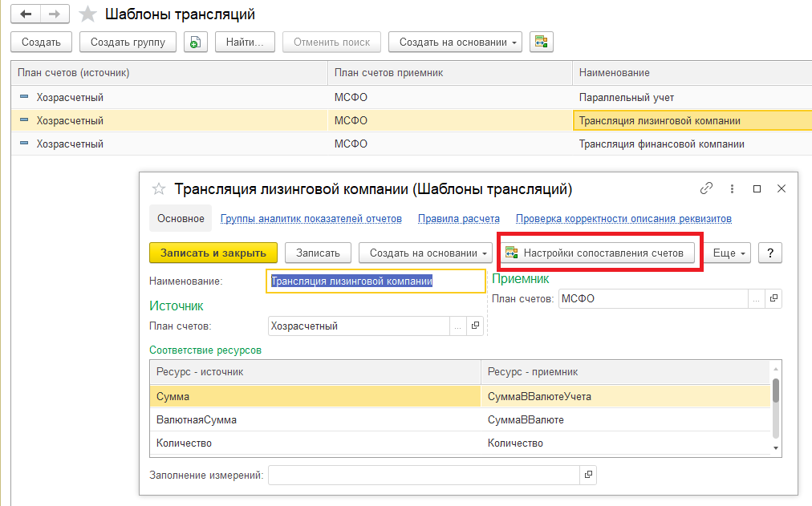812x506 pixels.
Task: Switch to Группы аналитик показателей отчетов tab
Action: 311,218
